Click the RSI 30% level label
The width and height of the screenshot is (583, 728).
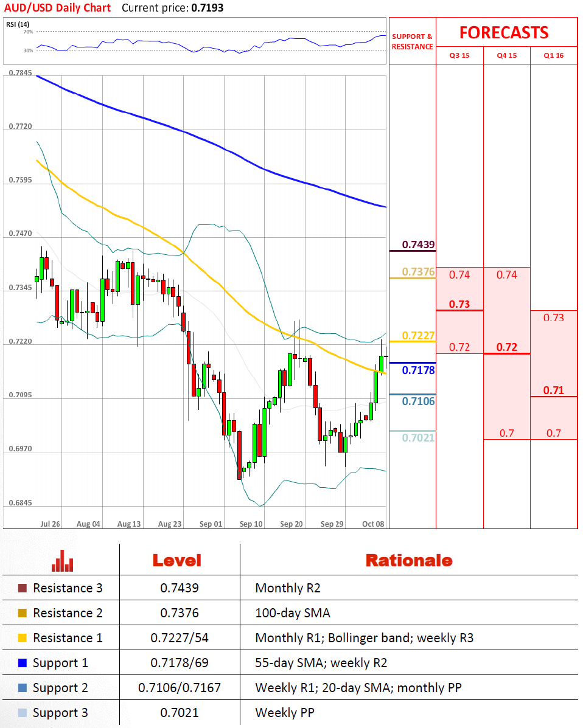pos(29,50)
